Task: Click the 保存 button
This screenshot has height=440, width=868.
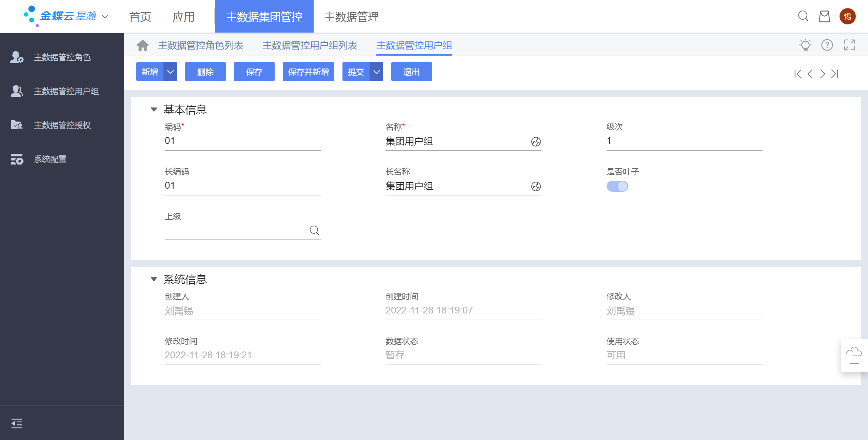Action: [254, 72]
